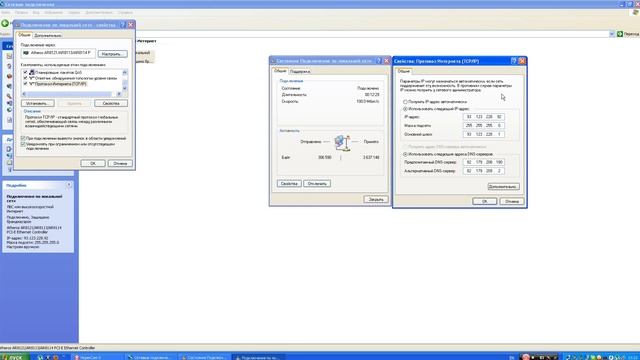Click the help question mark in TCP/IP properties title bar
Viewport: 640px width, 360px height.
pyautogui.click(x=514, y=61)
